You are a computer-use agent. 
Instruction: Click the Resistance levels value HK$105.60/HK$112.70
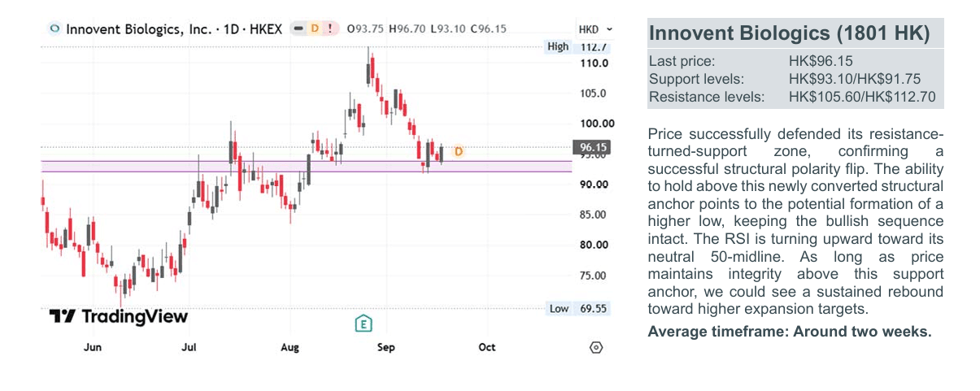[x=861, y=97]
